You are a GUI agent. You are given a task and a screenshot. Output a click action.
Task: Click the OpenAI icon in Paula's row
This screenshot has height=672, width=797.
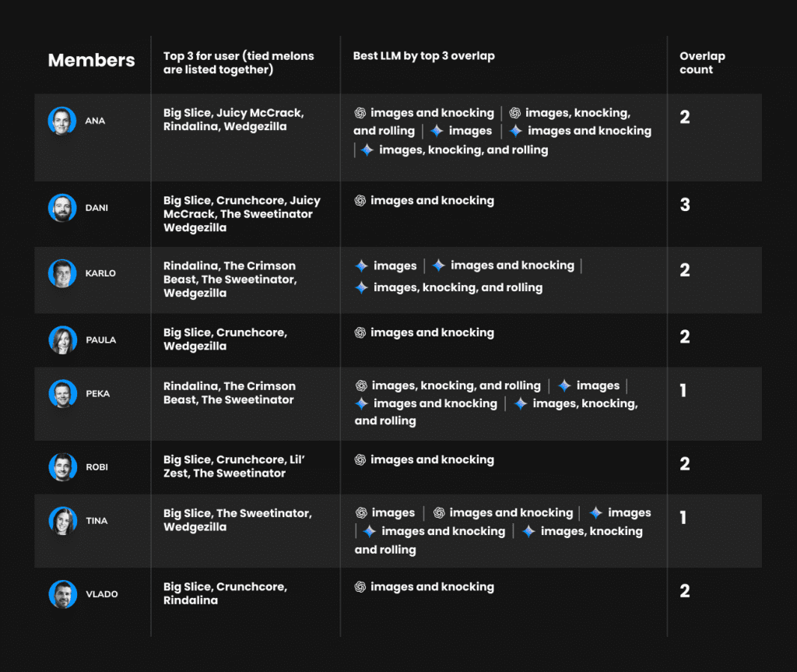pyautogui.click(x=360, y=332)
